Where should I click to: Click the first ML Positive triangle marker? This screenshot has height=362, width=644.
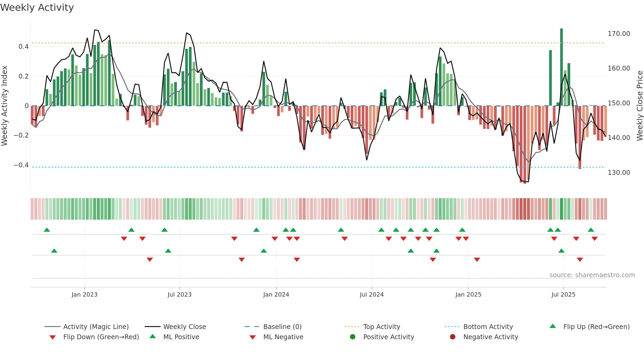[54, 251]
